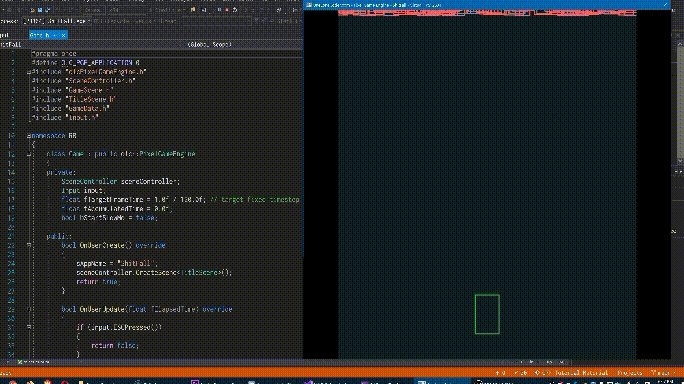Click the SceneController.h include line

83,81
